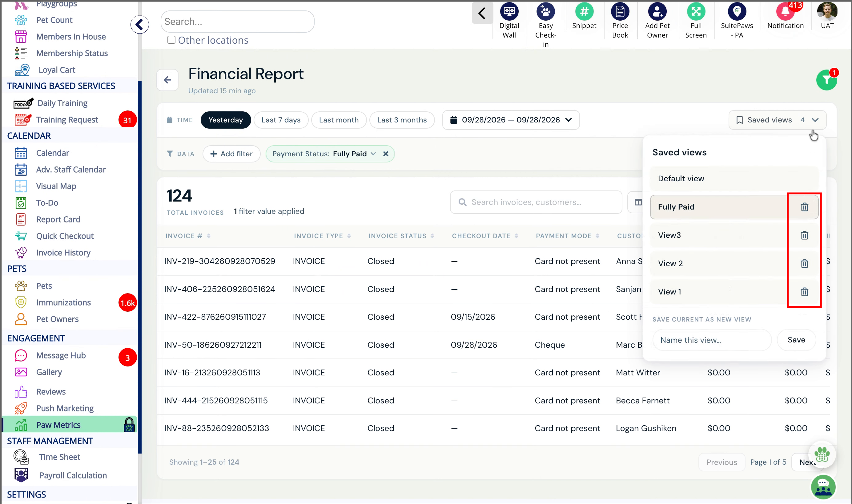Click the green filter funnel icon
852x504 pixels.
point(826,80)
